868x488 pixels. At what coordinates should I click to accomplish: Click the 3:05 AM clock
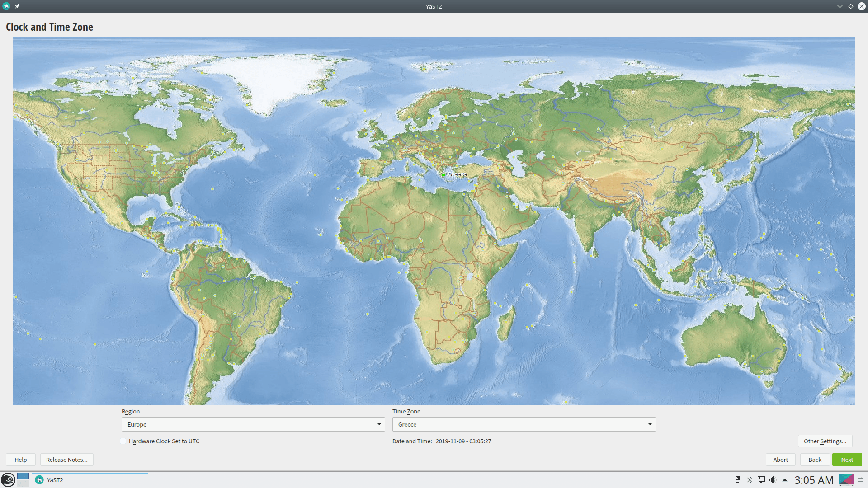(814, 480)
